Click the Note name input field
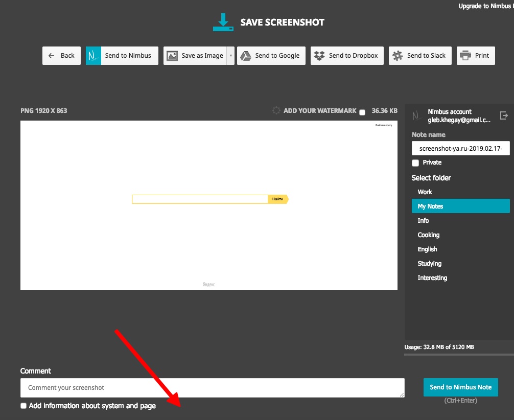Screen dimensions: 514x420 460,148
